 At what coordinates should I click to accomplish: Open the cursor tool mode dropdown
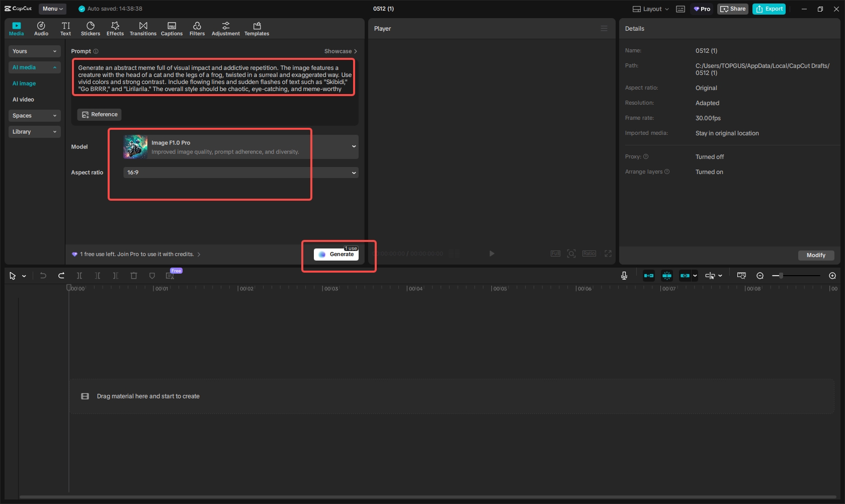click(x=24, y=276)
